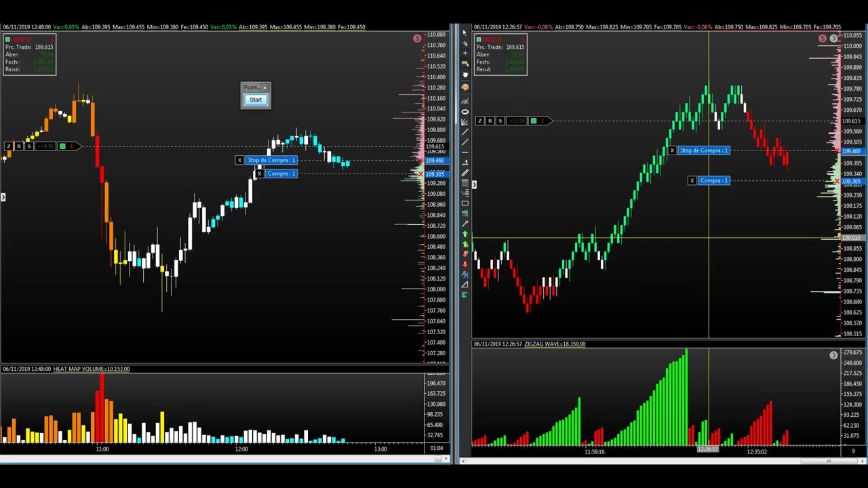Toggle green square in right position info box
The width and height of the screenshot is (868, 488).
(x=479, y=39)
